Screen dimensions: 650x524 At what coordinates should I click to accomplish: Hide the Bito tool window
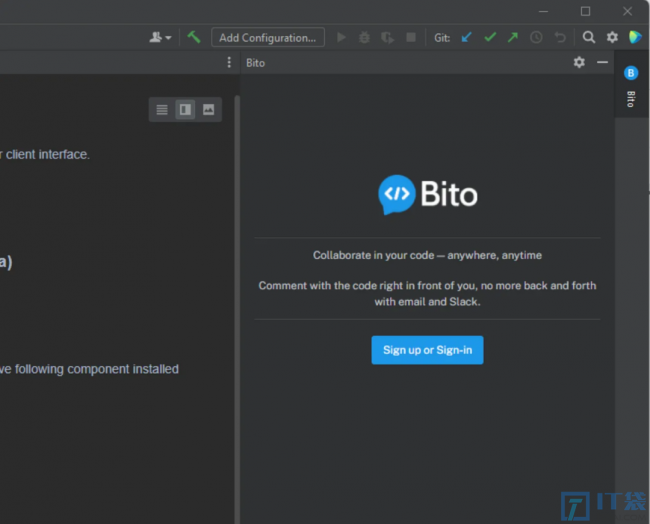point(602,62)
